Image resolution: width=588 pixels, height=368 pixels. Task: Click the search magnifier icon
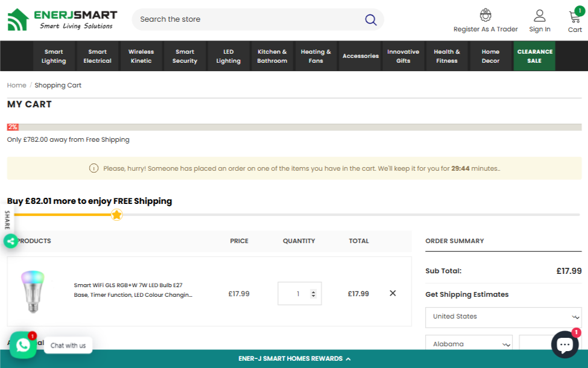(370, 20)
